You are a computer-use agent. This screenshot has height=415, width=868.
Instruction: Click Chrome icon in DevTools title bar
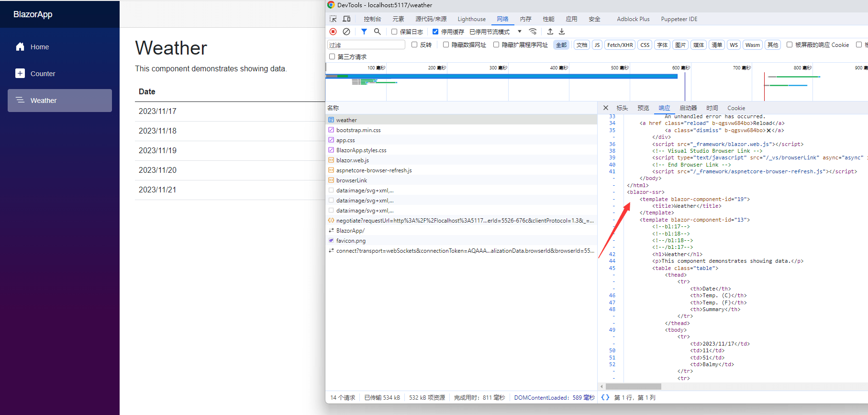[331, 5]
